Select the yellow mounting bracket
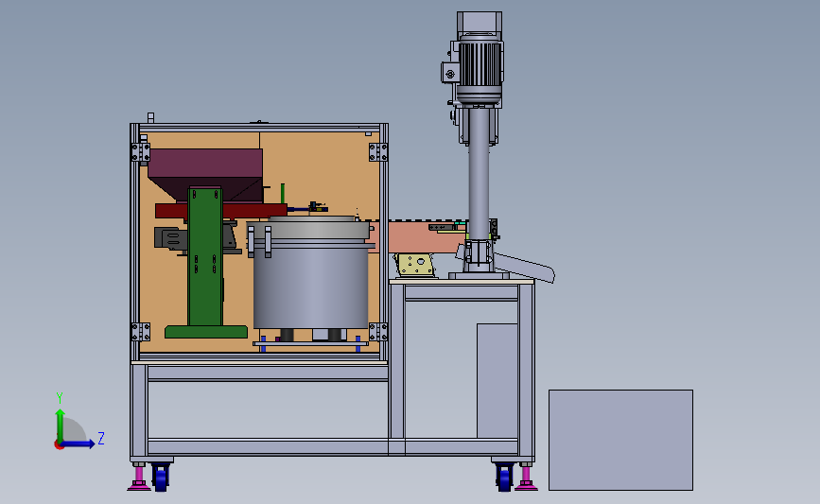 [x=416, y=265]
